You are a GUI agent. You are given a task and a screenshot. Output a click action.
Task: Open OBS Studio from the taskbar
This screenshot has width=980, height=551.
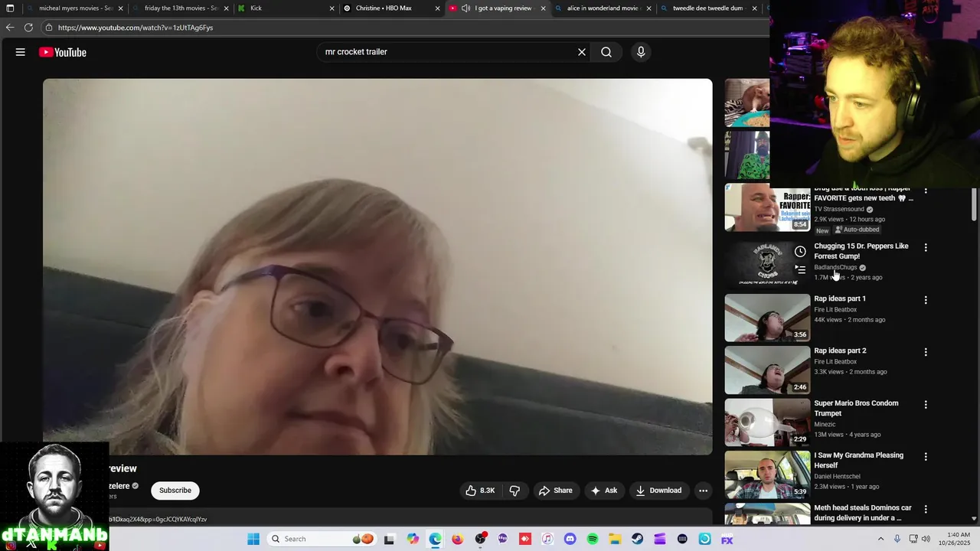coord(480,539)
